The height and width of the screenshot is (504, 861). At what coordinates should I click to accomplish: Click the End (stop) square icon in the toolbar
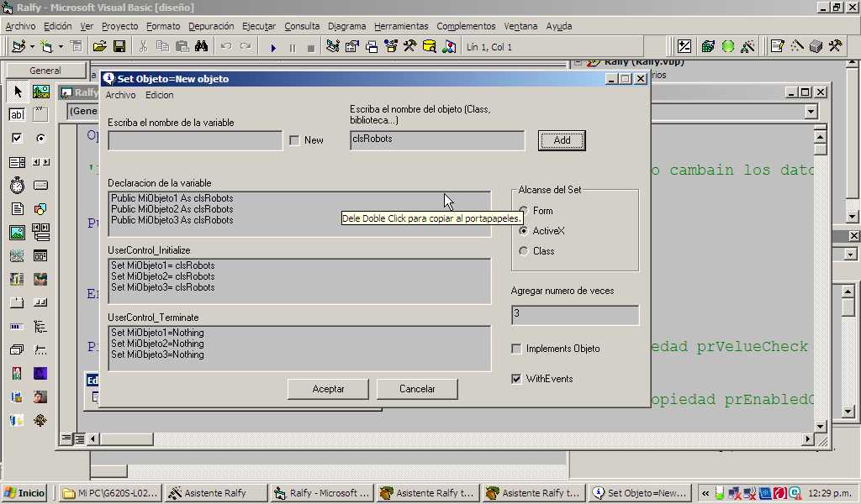coord(311,48)
